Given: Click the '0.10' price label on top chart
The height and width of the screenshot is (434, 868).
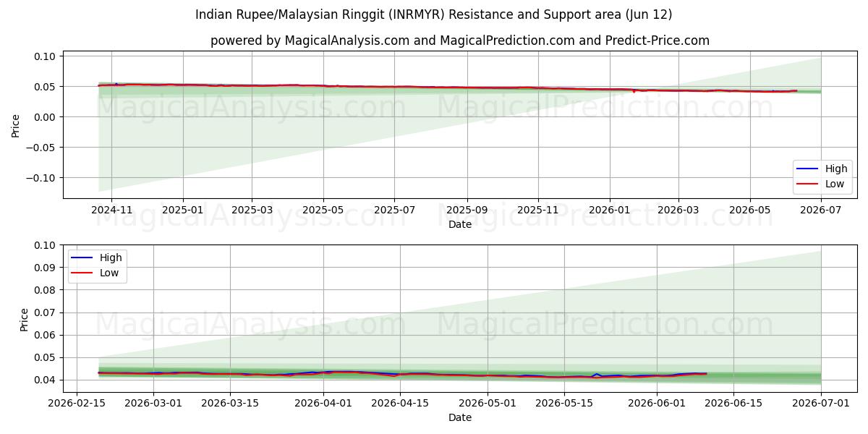Looking at the screenshot, I should pos(46,56).
